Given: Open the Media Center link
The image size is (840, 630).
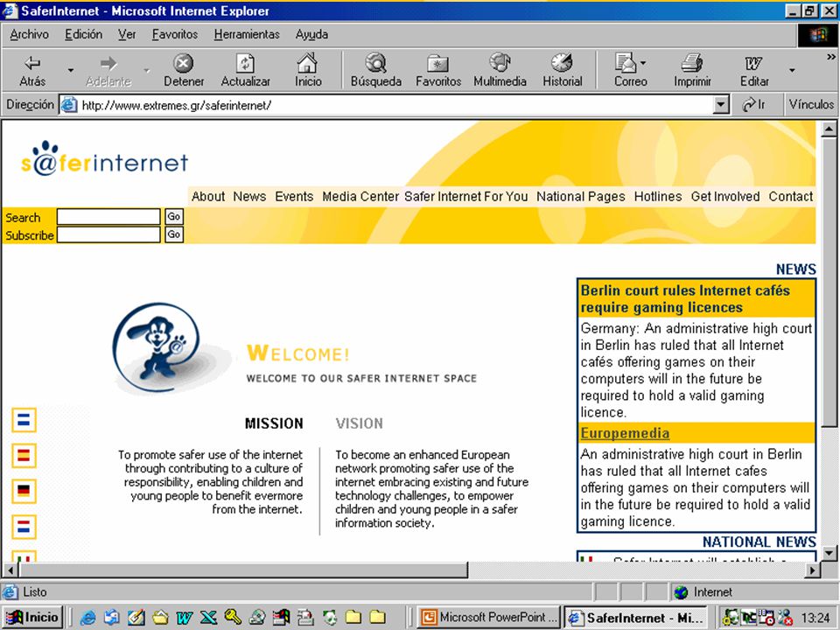Looking at the screenshot, I should (360, 197).
